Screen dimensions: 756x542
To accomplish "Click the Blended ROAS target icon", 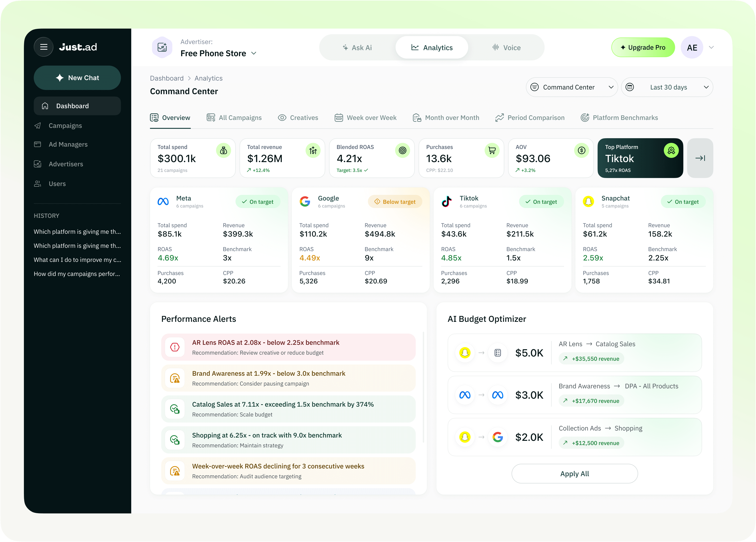I will [x=402, y=151].
